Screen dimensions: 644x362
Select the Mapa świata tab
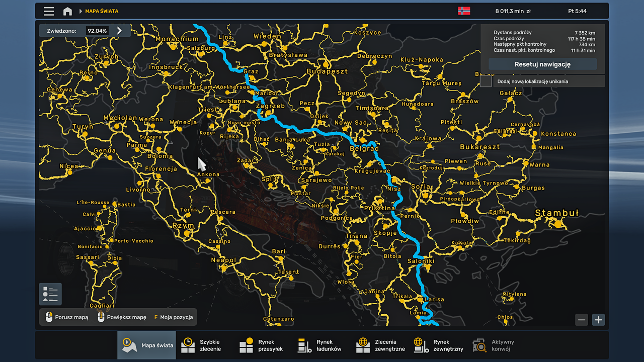point(147,345)
